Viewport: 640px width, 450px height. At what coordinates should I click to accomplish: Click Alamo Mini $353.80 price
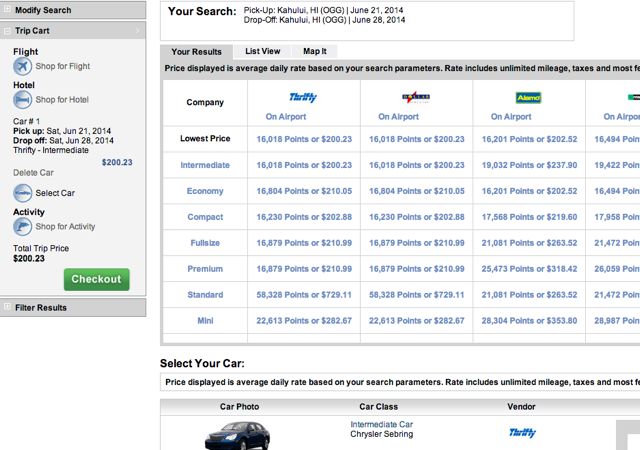click(x=529, y=321)
